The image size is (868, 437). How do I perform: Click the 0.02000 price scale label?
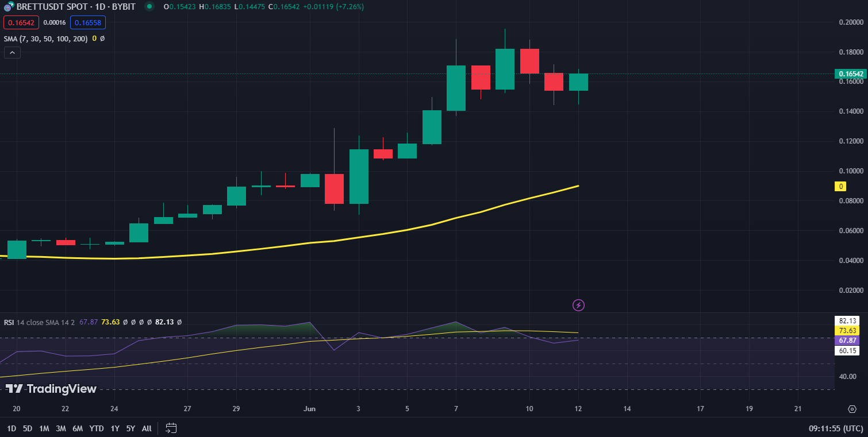click(x=850, y=291)
